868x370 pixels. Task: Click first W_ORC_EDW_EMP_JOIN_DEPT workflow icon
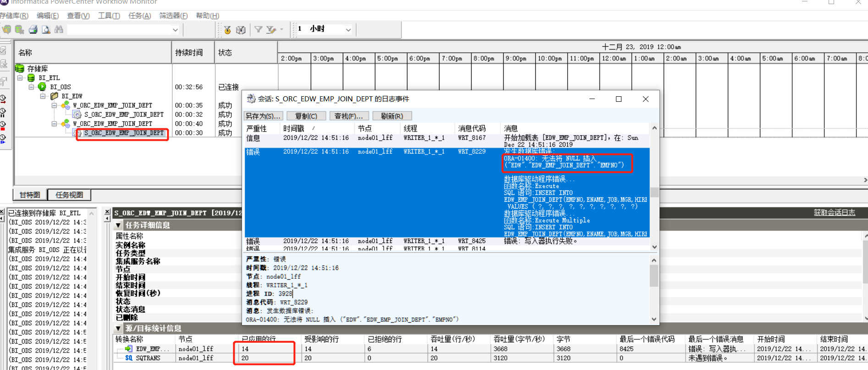click(x=66, y=105)
